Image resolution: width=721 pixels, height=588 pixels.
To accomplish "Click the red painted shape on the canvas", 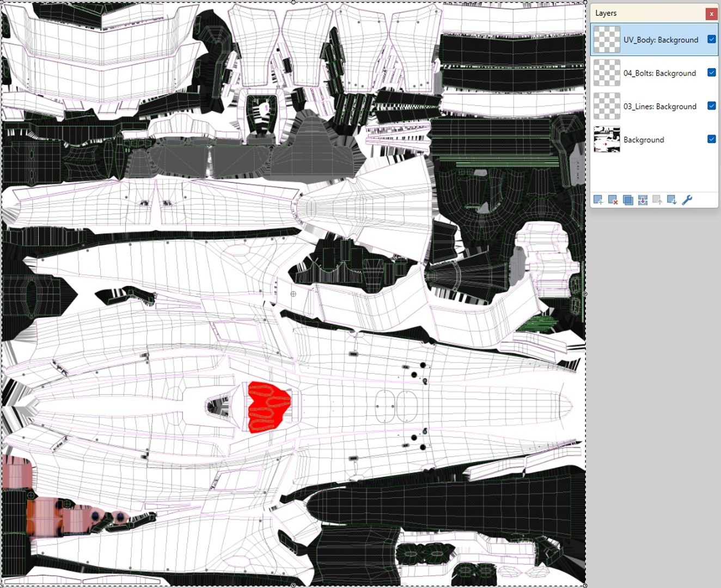I will pos(269,407).
